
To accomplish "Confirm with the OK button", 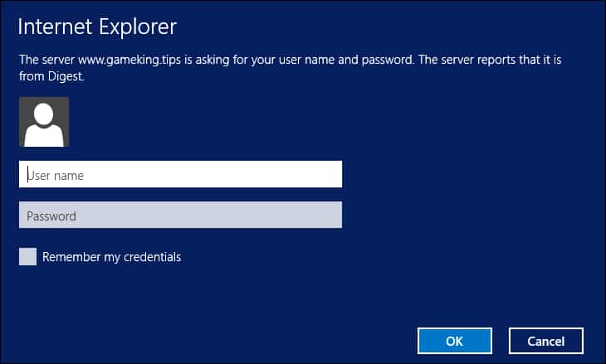I will 455,341.
